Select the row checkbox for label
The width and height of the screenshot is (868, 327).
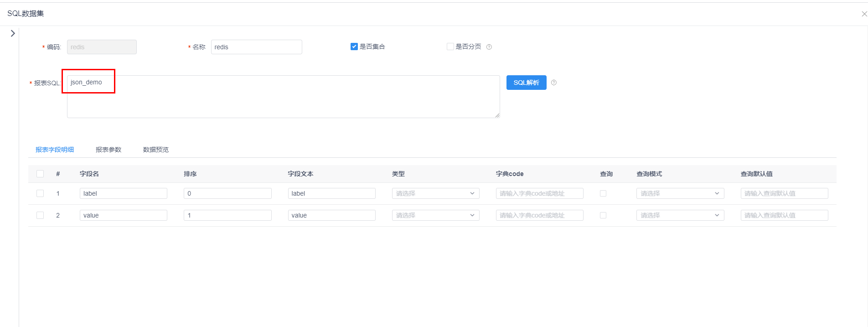tap(40, 193)
